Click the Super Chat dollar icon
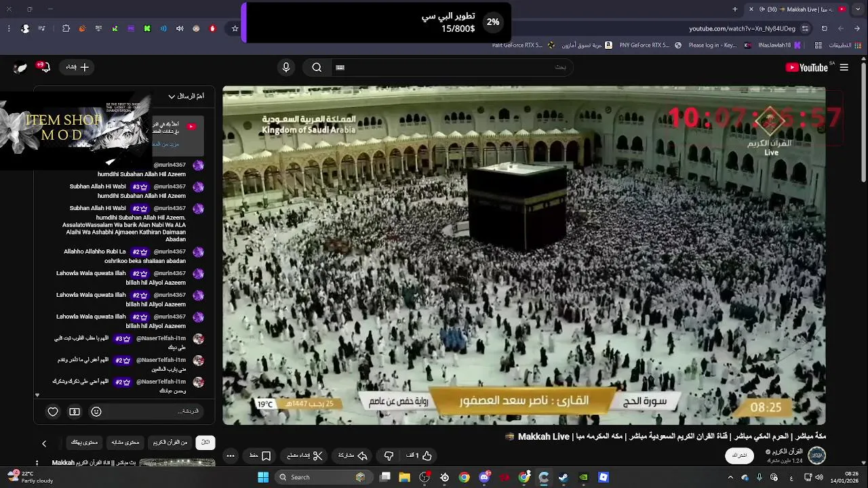 [75, 411]
